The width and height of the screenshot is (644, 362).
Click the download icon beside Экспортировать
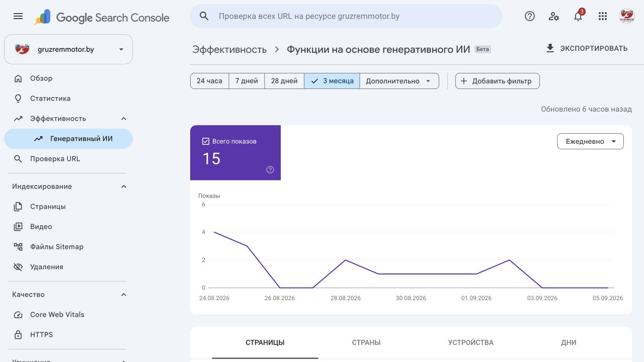tap(550, 48)
